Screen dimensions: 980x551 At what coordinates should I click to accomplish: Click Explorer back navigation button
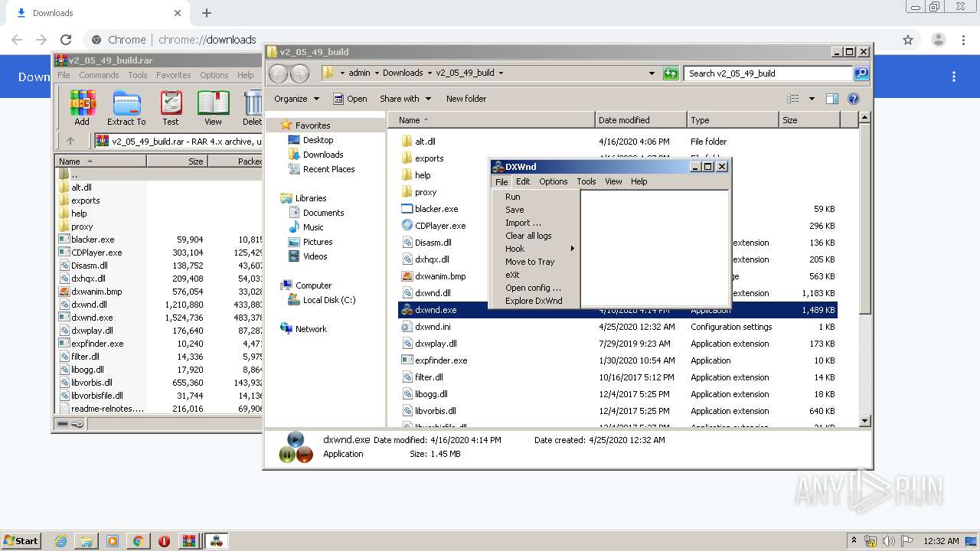point(279,73)
